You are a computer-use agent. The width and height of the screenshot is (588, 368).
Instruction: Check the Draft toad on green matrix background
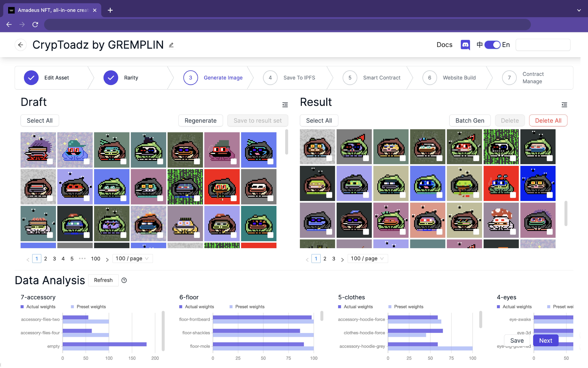(x=197, y=198)
